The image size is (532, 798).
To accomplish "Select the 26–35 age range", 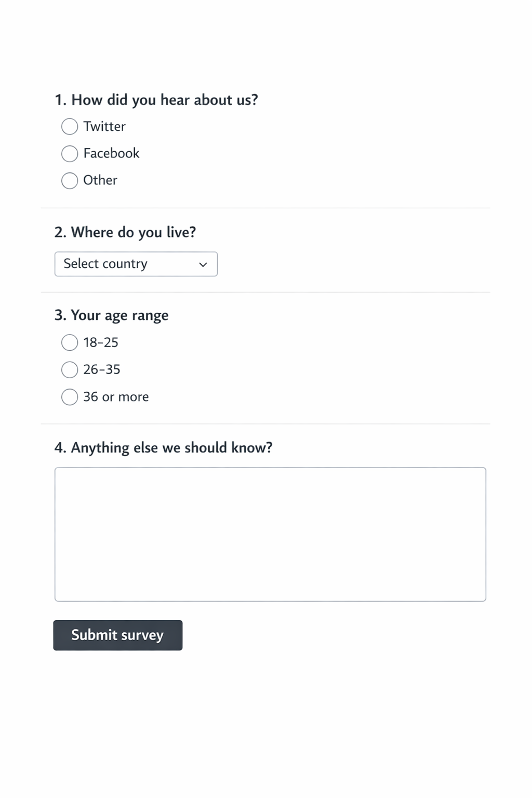I will 69,369.
